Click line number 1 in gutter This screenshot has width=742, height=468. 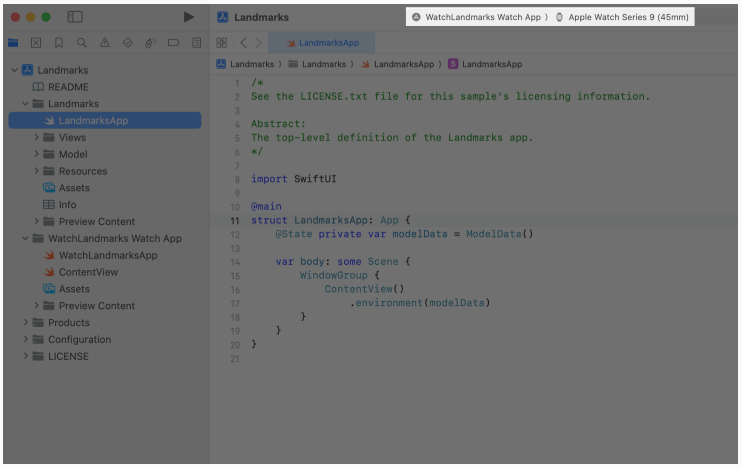click(x=237, y=84)
